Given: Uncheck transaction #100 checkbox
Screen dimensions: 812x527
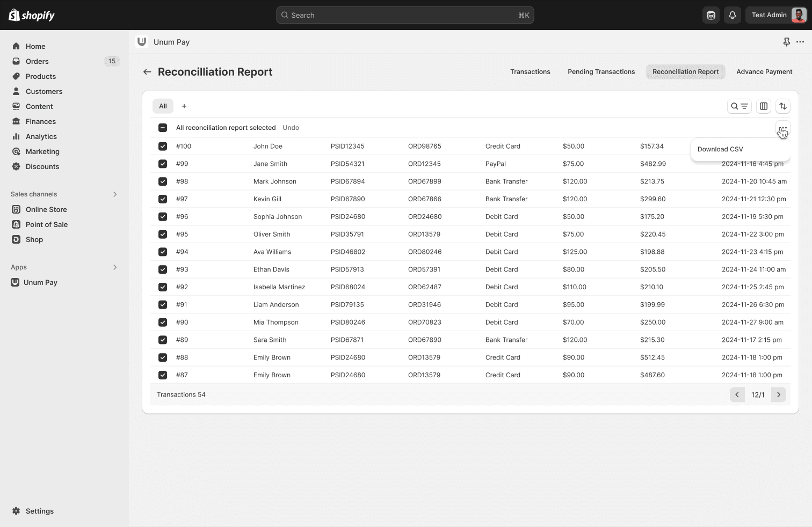Looking at the screenshot, I should tap(163, 146).
